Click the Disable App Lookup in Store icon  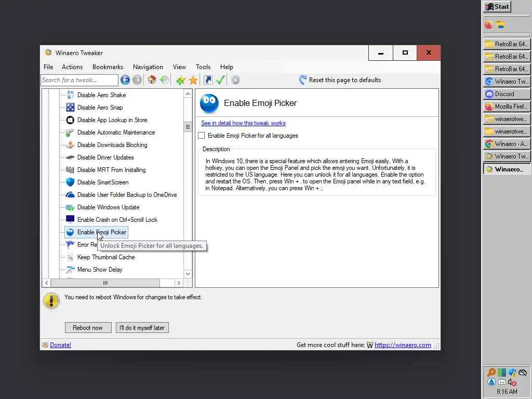(x=70, y=120)
